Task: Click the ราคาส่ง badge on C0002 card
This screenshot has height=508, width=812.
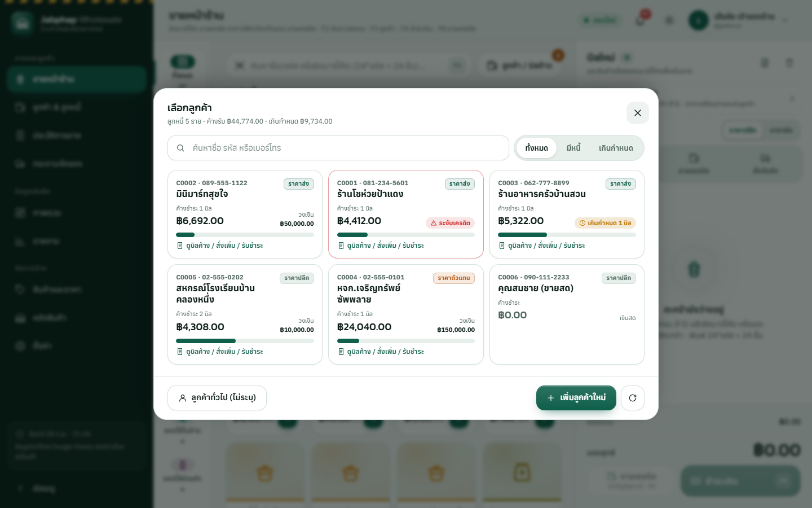Action: (299, 184)
